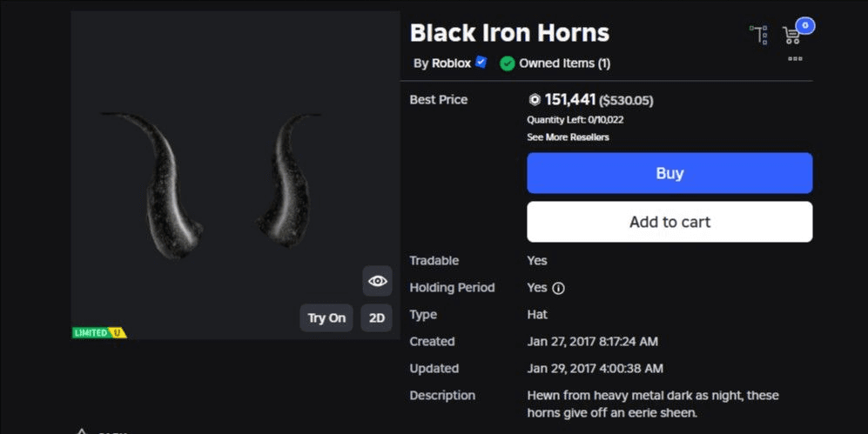
Task: Open the shopping cart icon
Action: [791, 36]
